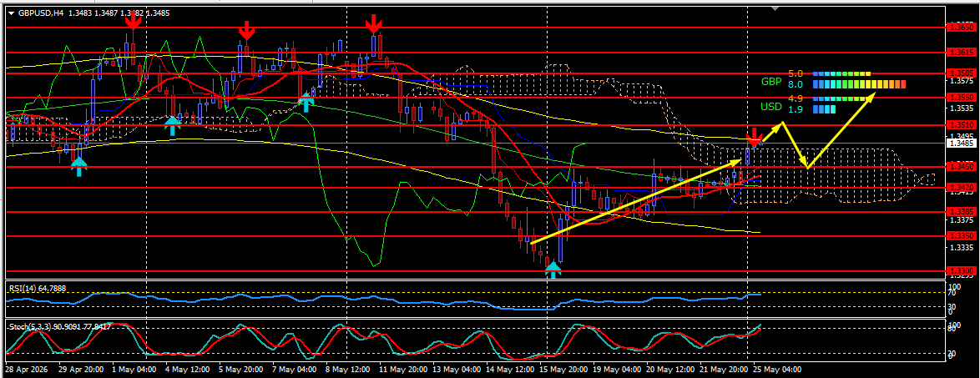Click the orange 5.0 strength value
The width and height of the screenshot is (980, 378).
pyautogui.click(x=795, y=73)
